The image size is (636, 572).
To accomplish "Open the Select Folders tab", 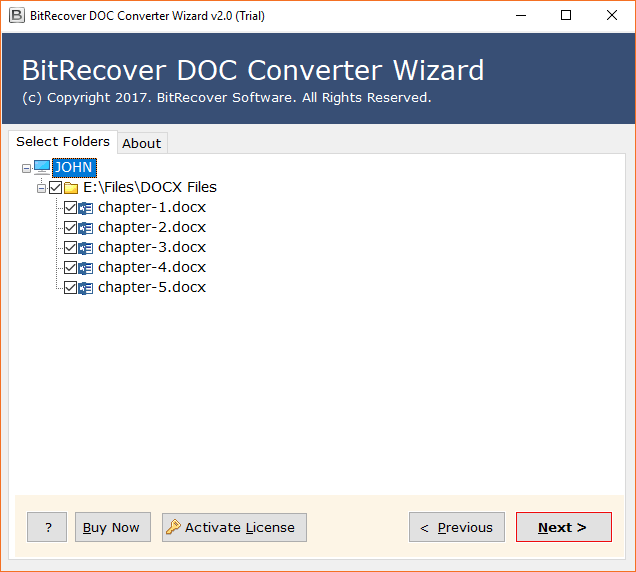I will tap(63, 142).
